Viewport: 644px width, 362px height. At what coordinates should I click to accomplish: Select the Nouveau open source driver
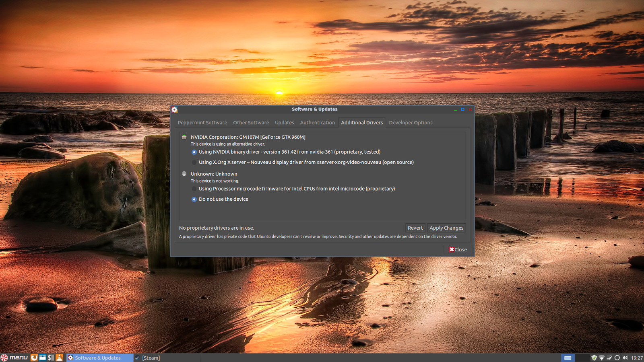click(x=194, y=162)
